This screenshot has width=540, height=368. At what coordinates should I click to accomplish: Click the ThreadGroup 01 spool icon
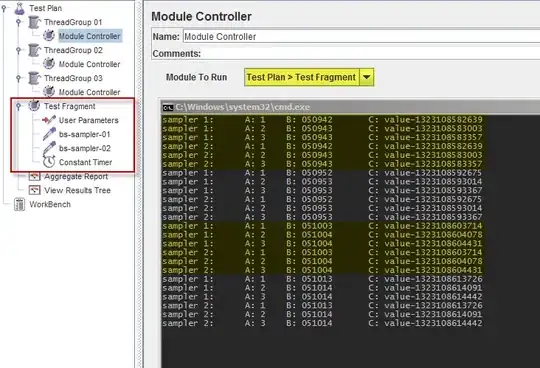pyautogui.click(x=34, y=22)
